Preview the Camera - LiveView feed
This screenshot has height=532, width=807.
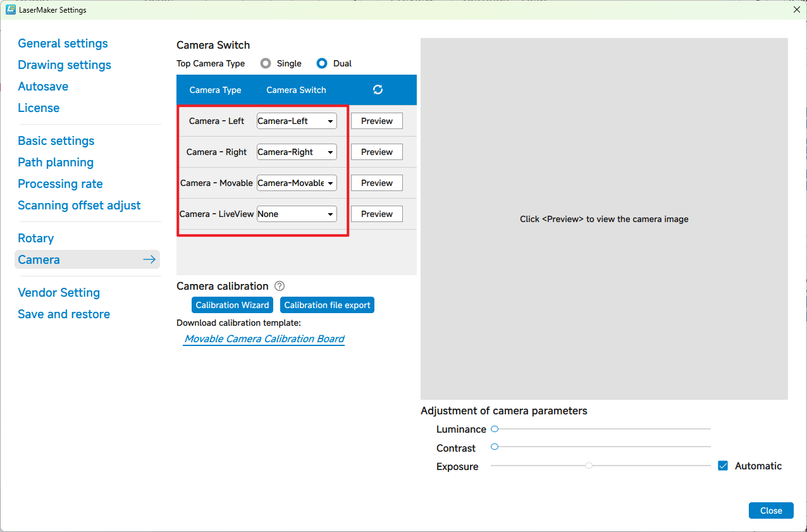pos(377,214)
